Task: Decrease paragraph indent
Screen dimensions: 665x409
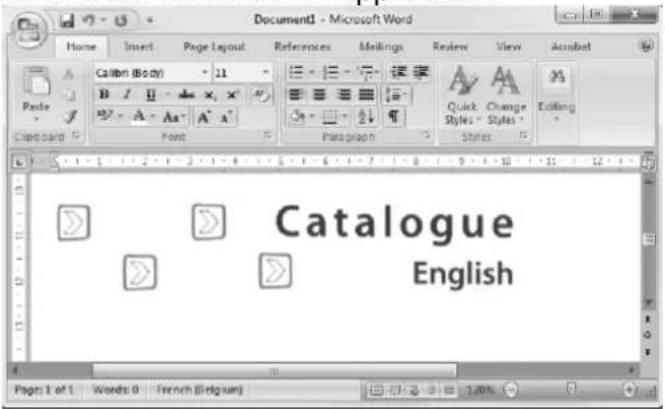Action: [x=399, y=73]
